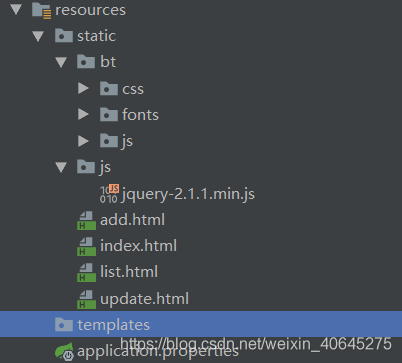Open list.html in the tree
This screenshot has width=402, height=363.
click(x=129, y=272)
